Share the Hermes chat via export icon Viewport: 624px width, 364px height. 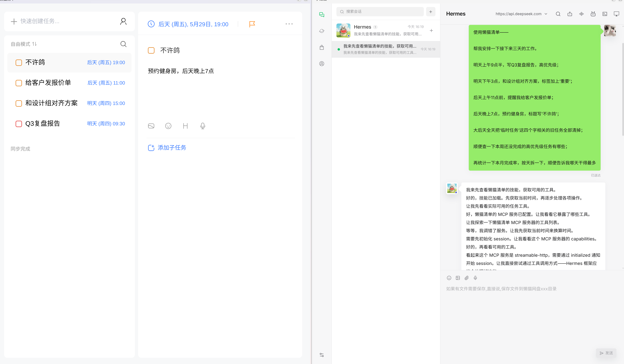(x=570, y=14)
